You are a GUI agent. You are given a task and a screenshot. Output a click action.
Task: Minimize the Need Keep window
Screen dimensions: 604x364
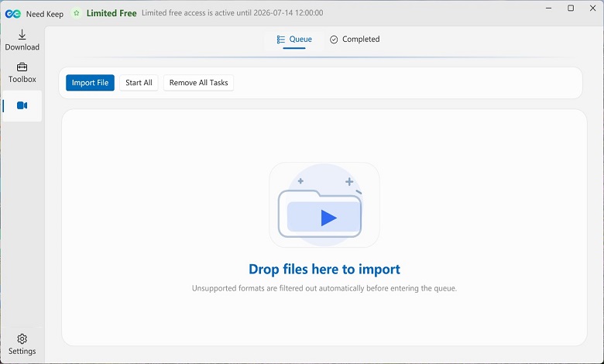[548, 8]
